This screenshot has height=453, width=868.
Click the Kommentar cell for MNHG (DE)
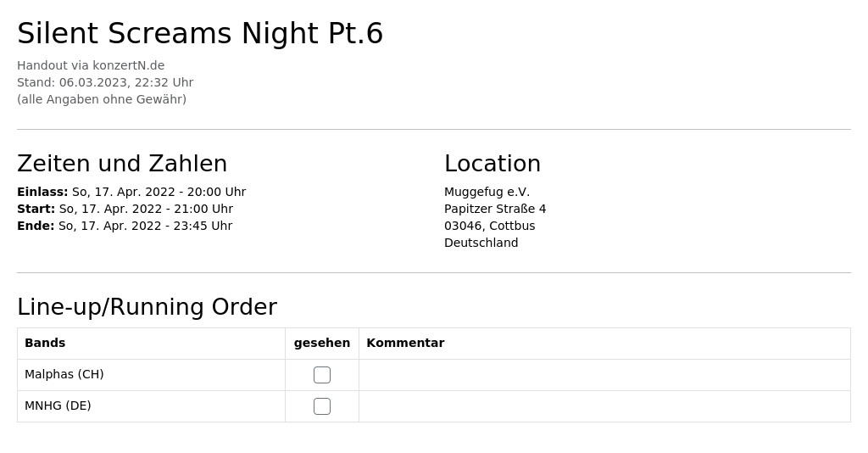point(604,406)
